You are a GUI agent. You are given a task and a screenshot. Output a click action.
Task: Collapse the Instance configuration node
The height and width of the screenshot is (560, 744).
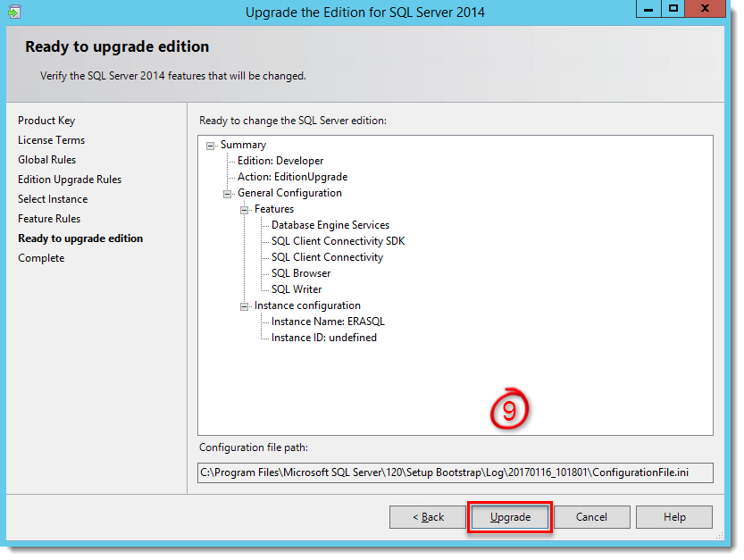tap(244, 306)
